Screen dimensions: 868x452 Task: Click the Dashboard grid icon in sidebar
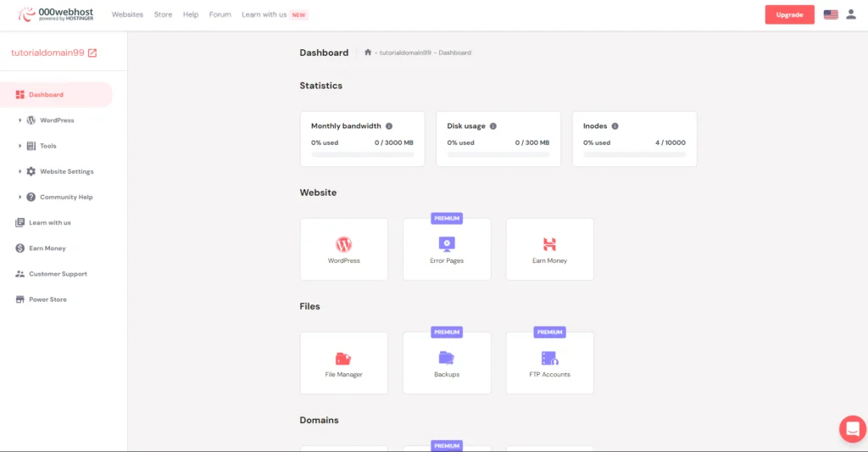point(20,95)
